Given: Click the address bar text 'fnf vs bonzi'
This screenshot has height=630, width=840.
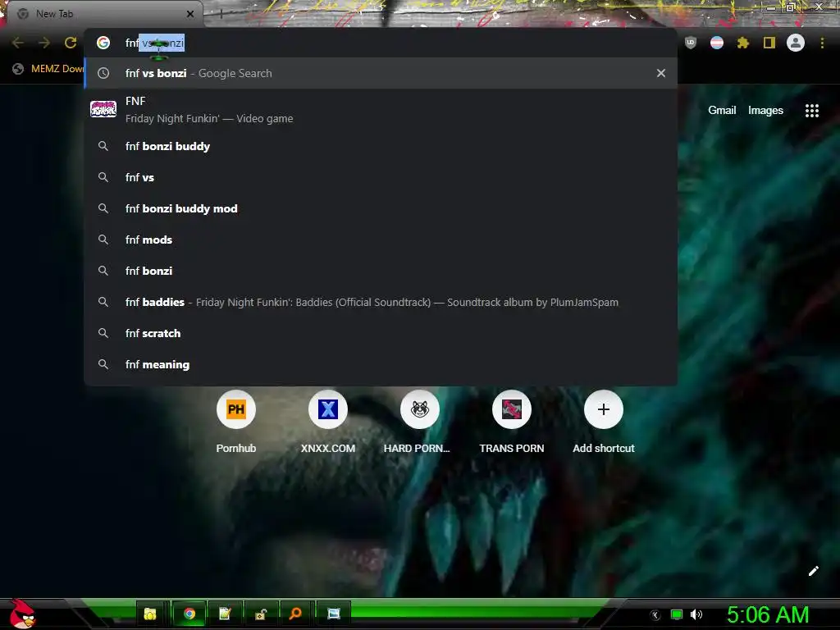Looking at the screenshot, I should [x=155, y=43].
